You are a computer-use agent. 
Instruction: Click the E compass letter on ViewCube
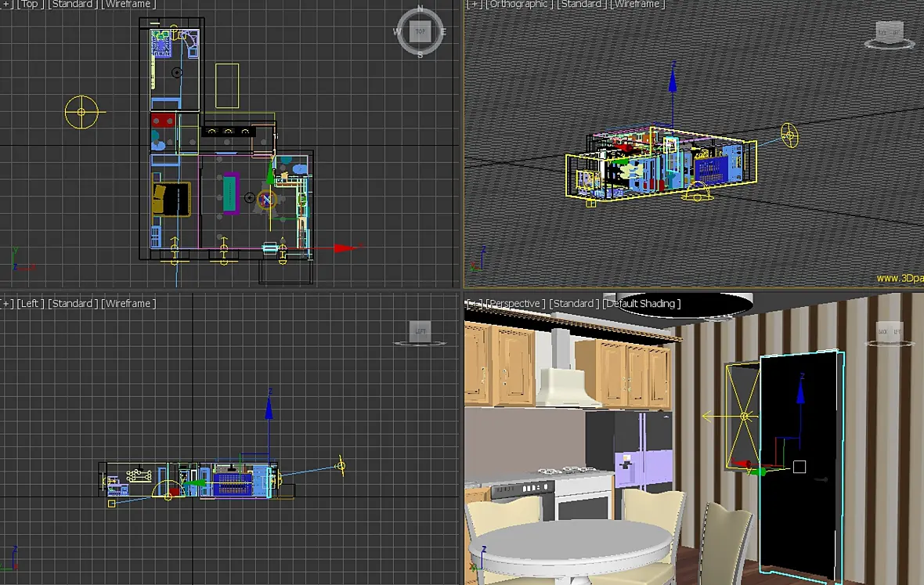(x=443, y=32)
